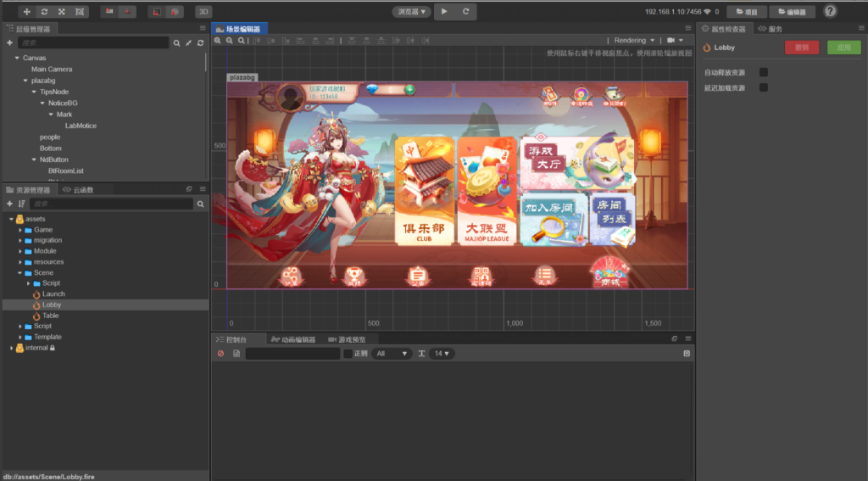Select the move transform tool

pos(26,12)
